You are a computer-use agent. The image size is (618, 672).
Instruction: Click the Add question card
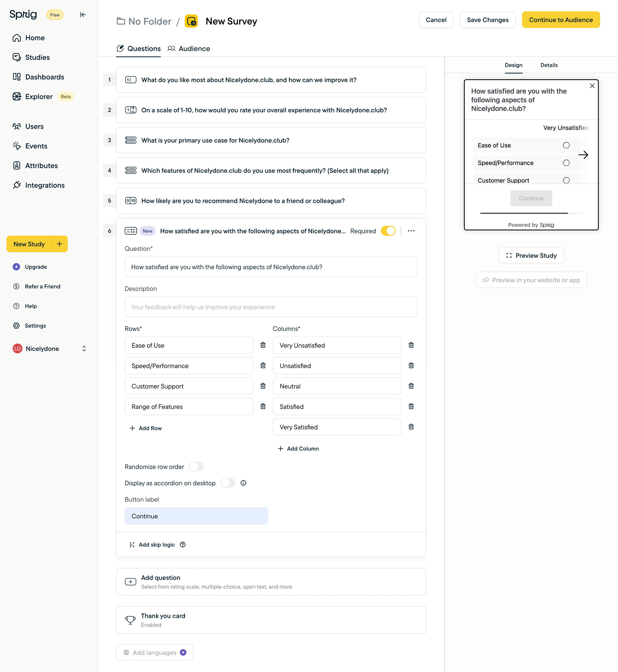pos(271,581)
